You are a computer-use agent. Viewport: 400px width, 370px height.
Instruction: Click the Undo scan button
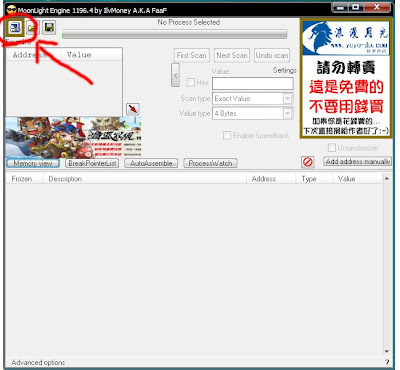pyautogui.click(x=272, y=55)
